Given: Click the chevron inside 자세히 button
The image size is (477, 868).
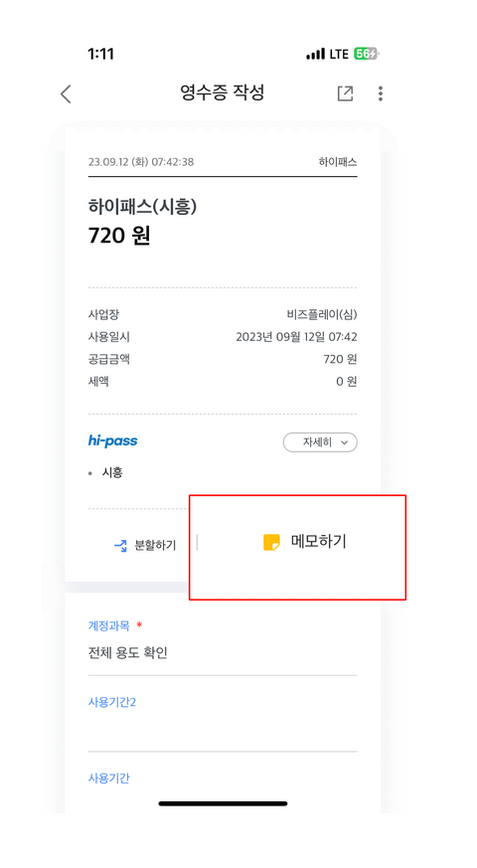Looking at the screenshot, I should (344, 442).
